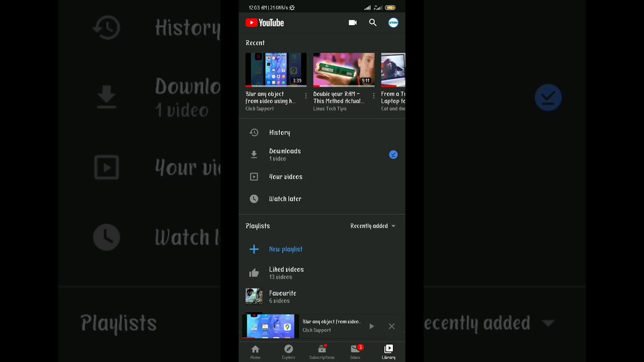Viewport: 644px width, 362px height.
Task: Tap the clock time in status bar
Action: pyautogui.click(x=259, y=8)
